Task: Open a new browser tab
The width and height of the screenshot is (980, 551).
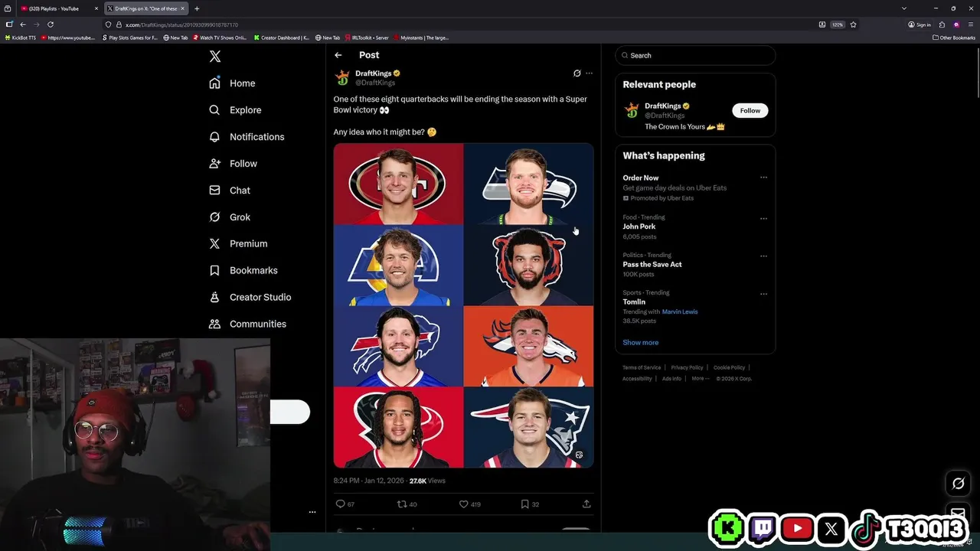Action: (x=197, y=8)
